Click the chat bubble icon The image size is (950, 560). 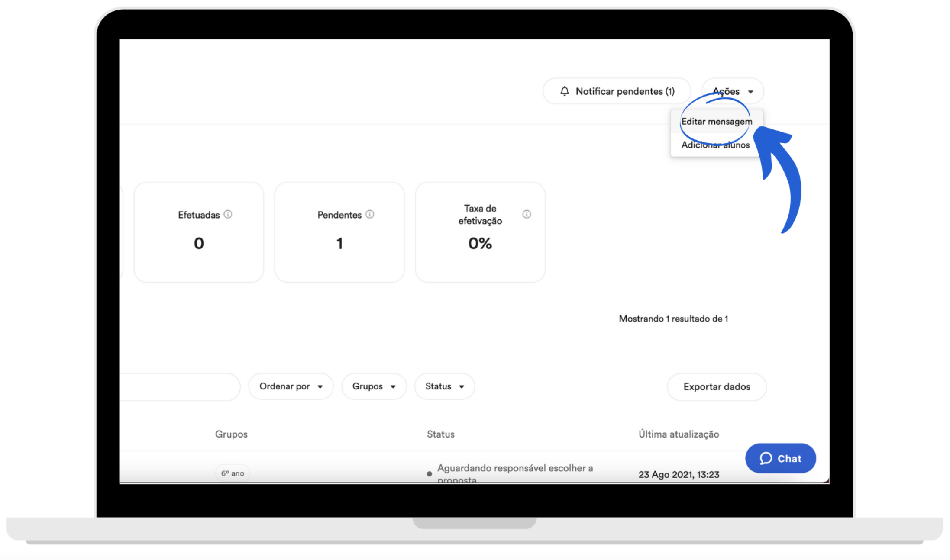click(x=766, y=458)
